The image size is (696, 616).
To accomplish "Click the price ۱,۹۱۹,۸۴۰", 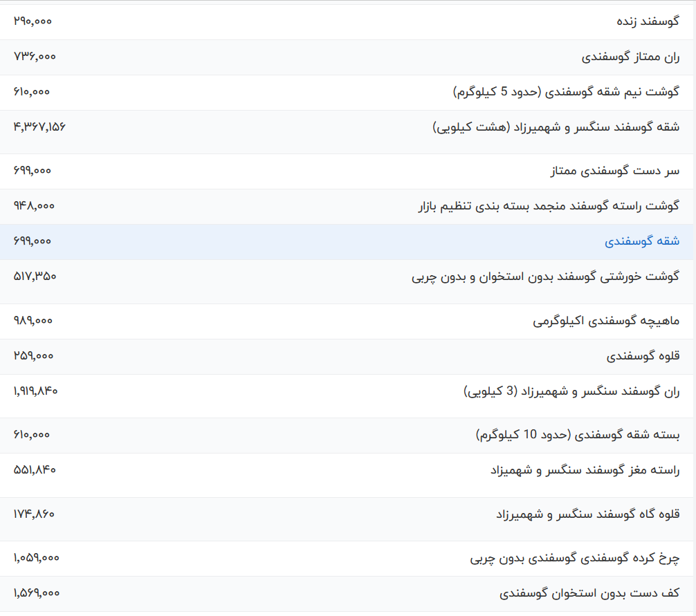I will (35, 391).
